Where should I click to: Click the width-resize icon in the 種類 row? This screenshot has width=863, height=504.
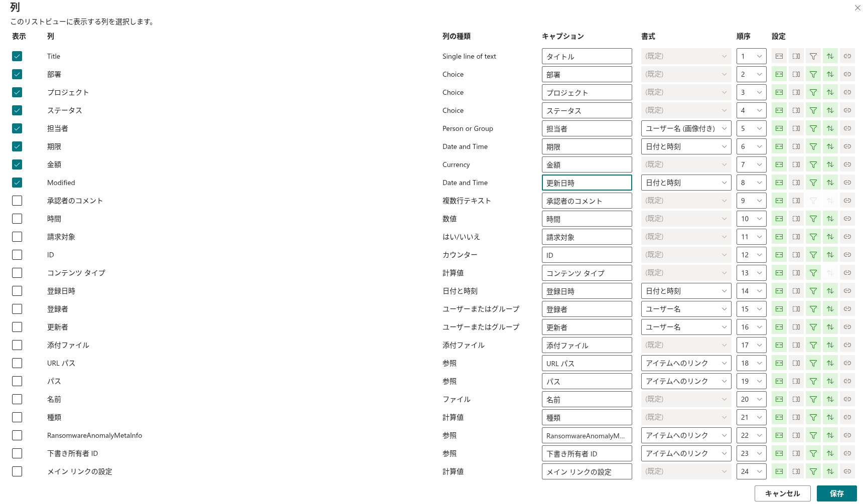click(x=779, y=417)
